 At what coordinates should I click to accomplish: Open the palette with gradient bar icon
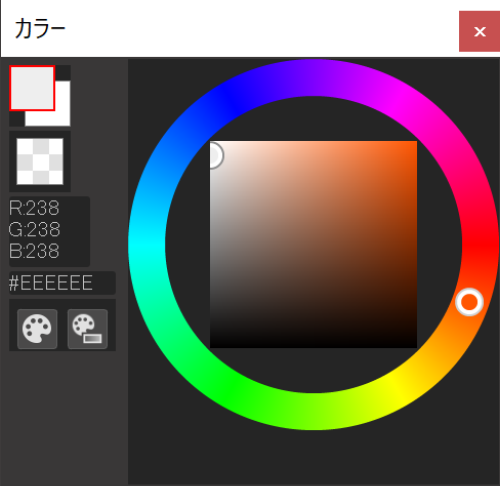88,329
